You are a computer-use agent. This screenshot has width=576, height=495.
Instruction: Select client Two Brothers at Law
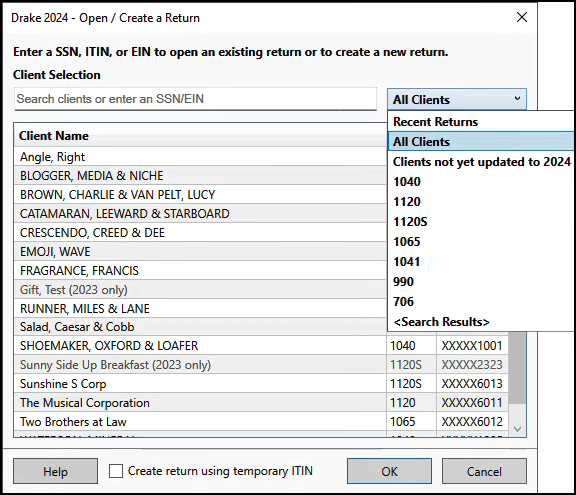click(200, 422)
